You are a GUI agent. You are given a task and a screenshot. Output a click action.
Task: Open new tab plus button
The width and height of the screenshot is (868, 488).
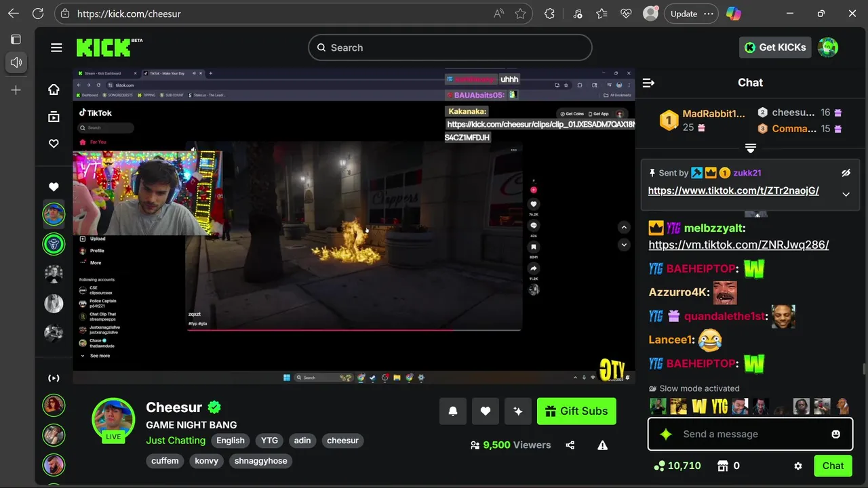16,89
